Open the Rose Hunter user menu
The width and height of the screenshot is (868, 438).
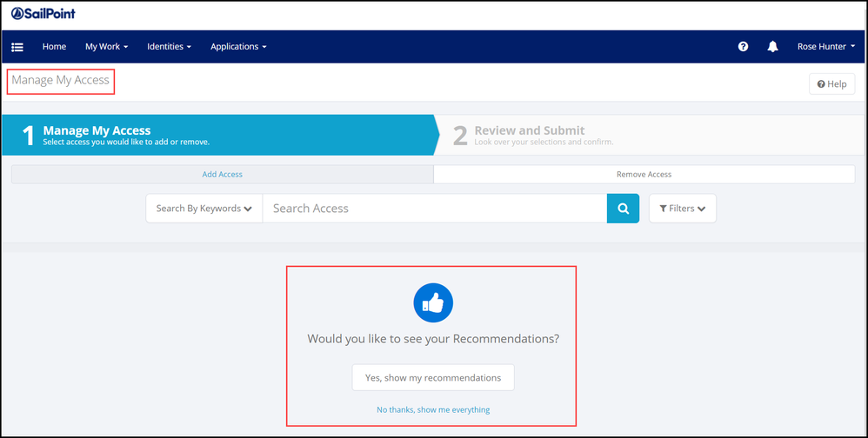[826, 47]
